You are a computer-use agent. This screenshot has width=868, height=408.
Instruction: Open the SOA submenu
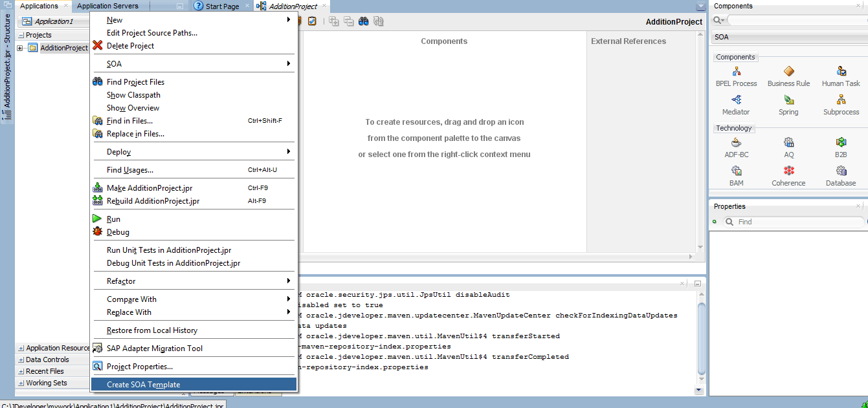(x=194, y=63)
